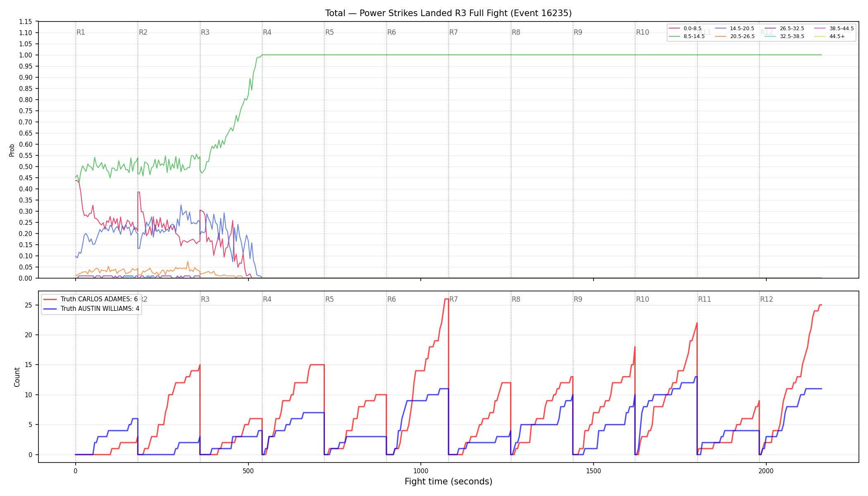Click the Truth CARLOS ADAMES legend label

(99, 299)
